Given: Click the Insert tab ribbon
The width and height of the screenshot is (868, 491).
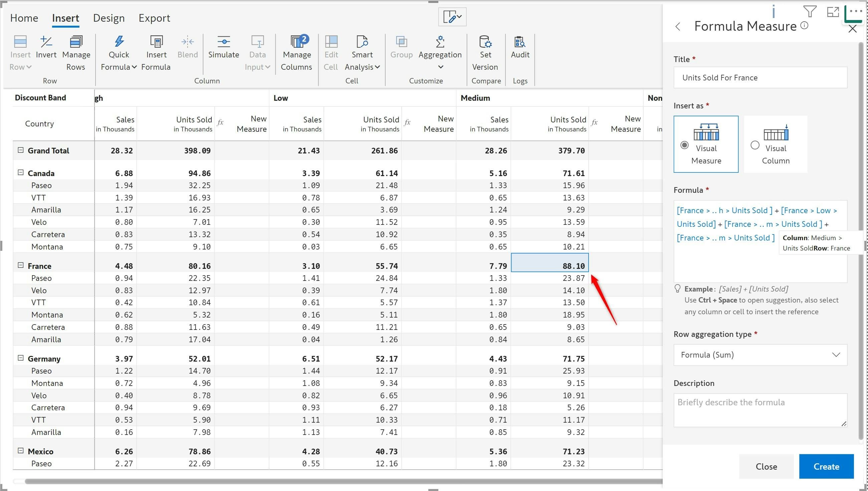Looking at the screenshot, I should [65, 18].
